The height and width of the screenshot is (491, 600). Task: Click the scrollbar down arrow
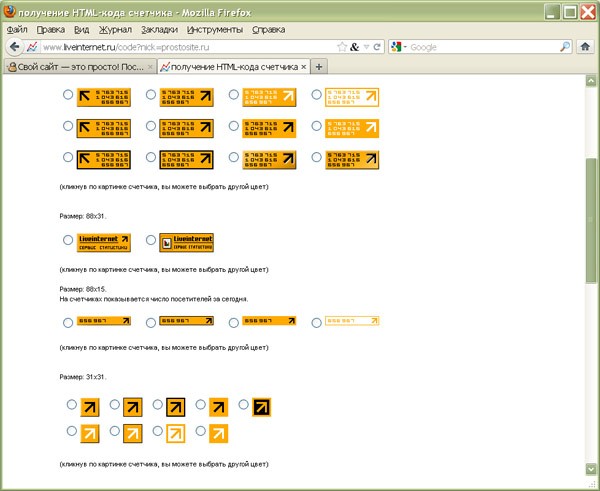point(591,469)
